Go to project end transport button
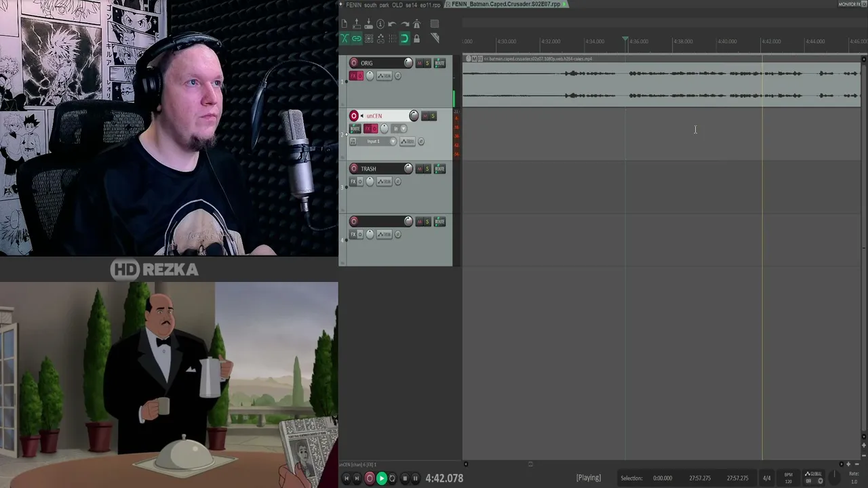The height and width of the screenshot is (488, 868). click(x=357, y=479)
